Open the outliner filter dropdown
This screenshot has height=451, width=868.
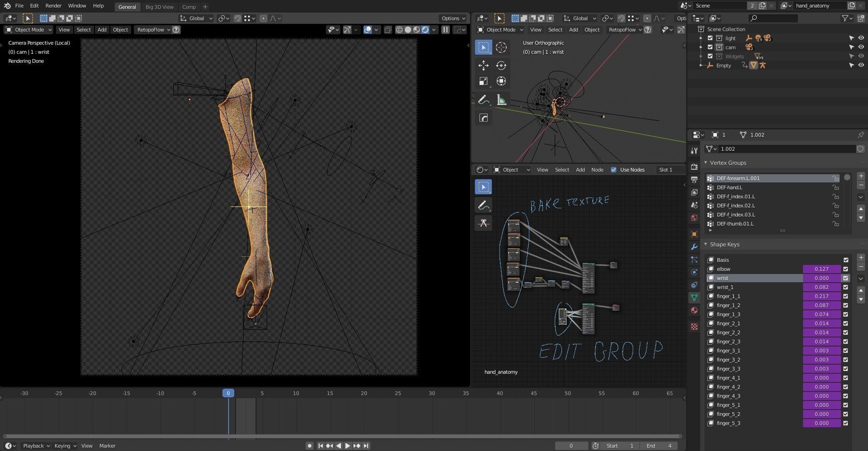tap(847, 18)
